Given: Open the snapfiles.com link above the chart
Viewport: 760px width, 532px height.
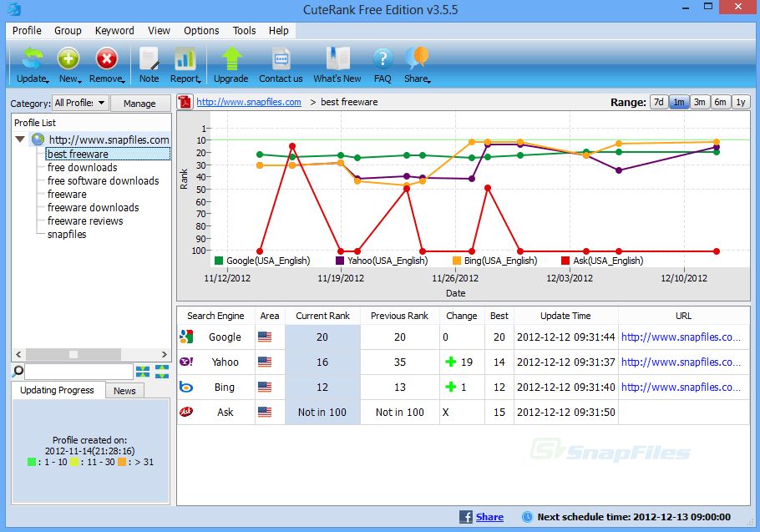Looking at the screenshot, I should tap(249, 102).
